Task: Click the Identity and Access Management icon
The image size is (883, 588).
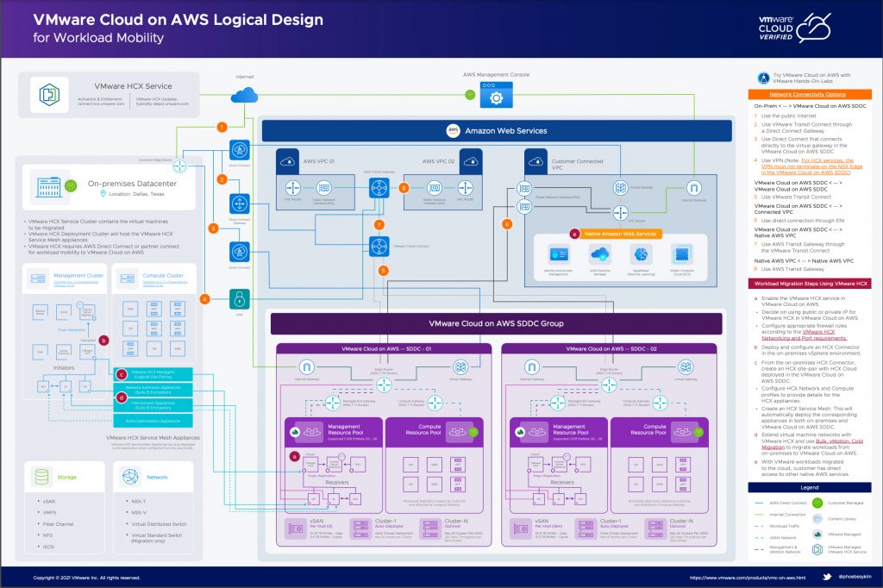Action: point(559,253)
